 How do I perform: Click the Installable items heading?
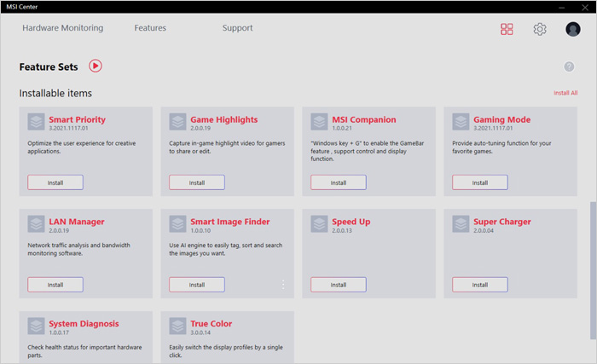tap(55, 93)
